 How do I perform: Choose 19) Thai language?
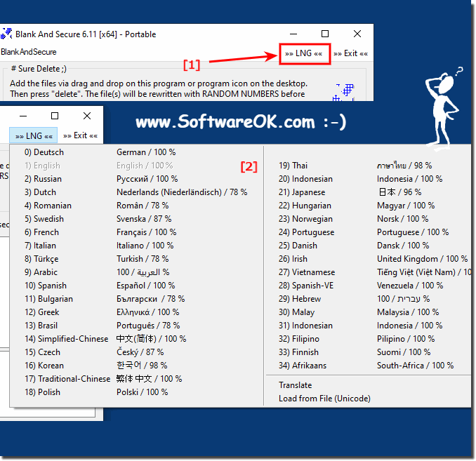(368, 166)
